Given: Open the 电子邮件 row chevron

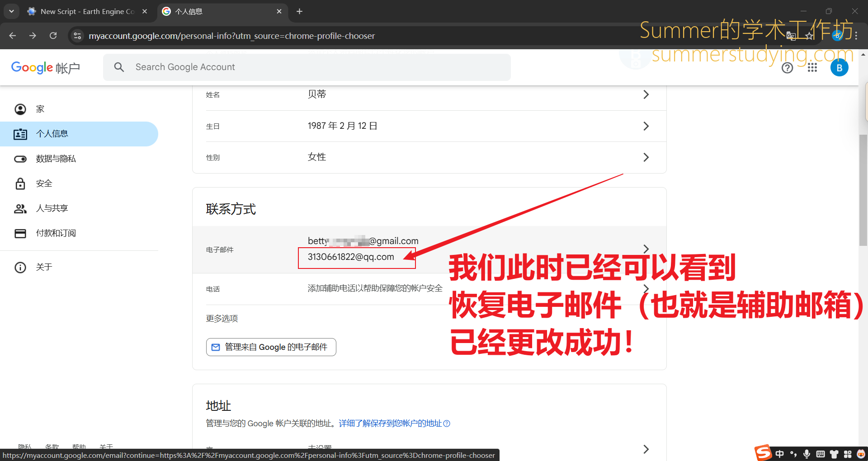Looking at the screenshot, I should coord(646,249).
